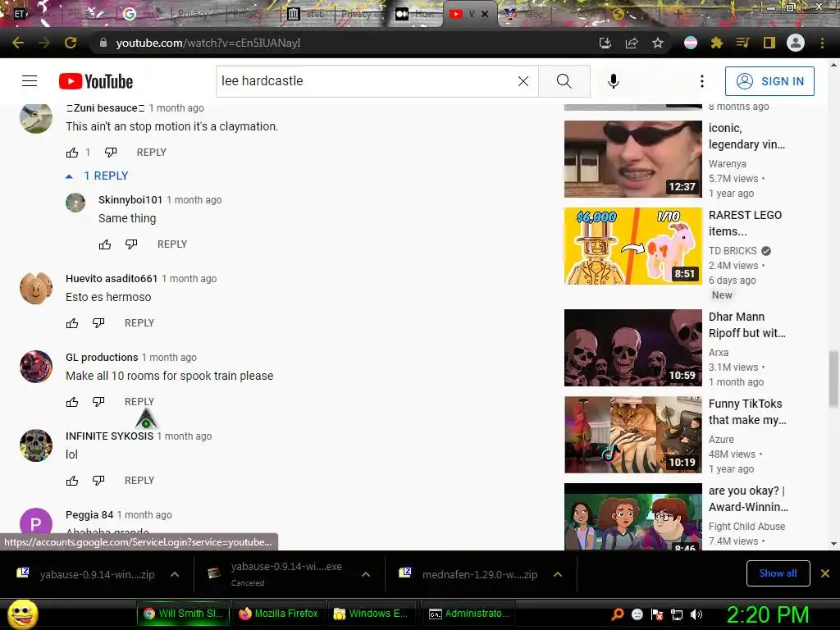Dislike the GL productions comment
Viewport: 840px width, 630px height.
[x=98, y=402]
